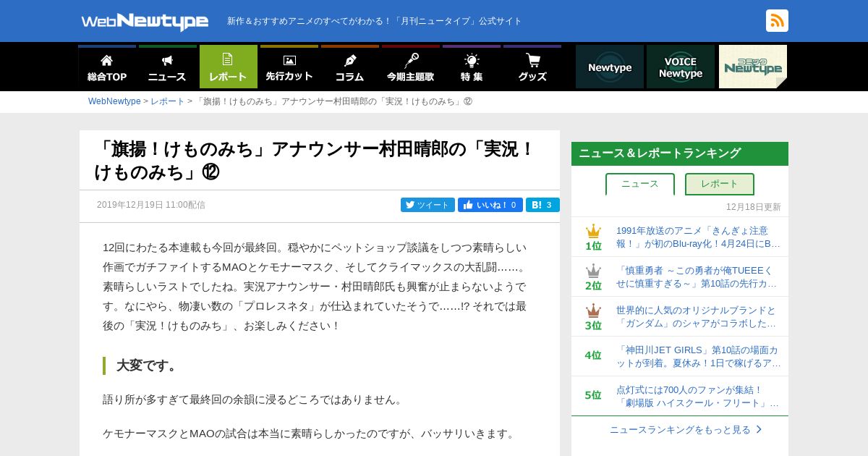This screenshot has height=456, width=868.
Task: Open グッズ shopping cart nav item
Action: click(532, 67)
